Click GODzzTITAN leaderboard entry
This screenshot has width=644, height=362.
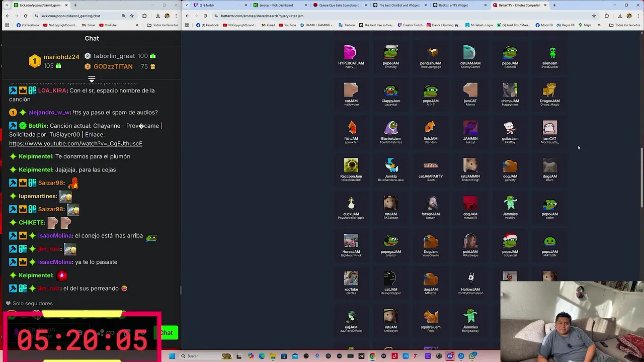point(113,66)
